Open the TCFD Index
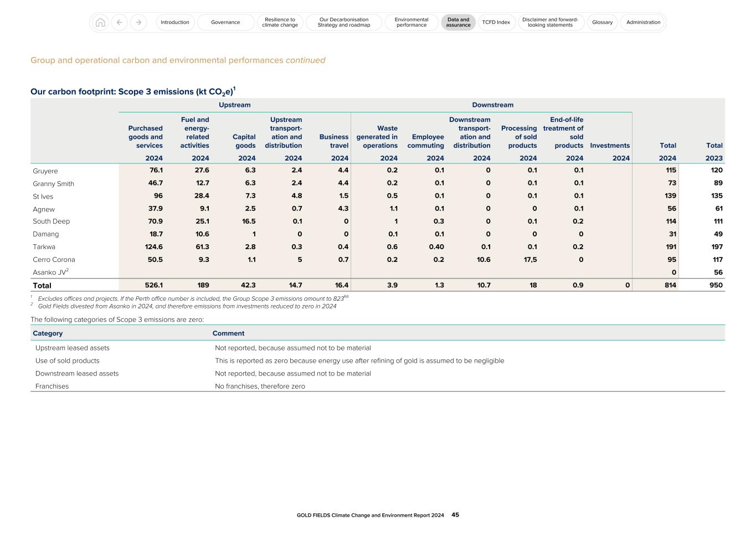Viewport: 756px width, 536px height. (497, 22)
